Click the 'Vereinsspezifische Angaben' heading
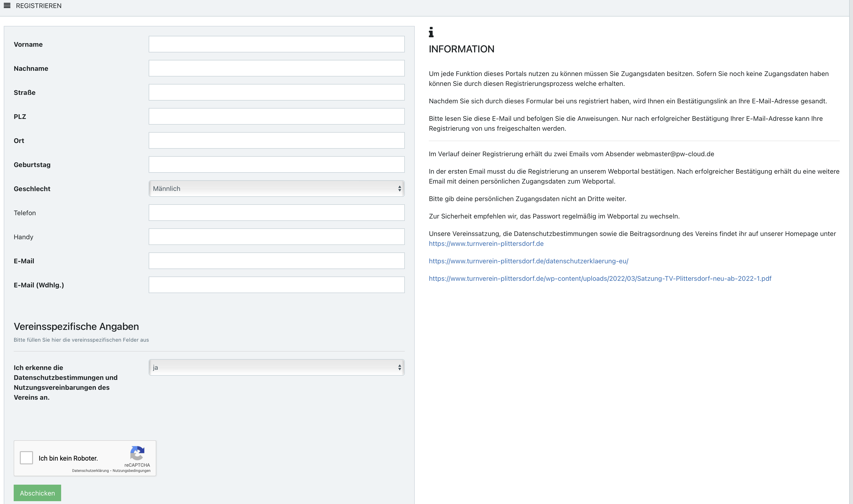 (76, 326)
